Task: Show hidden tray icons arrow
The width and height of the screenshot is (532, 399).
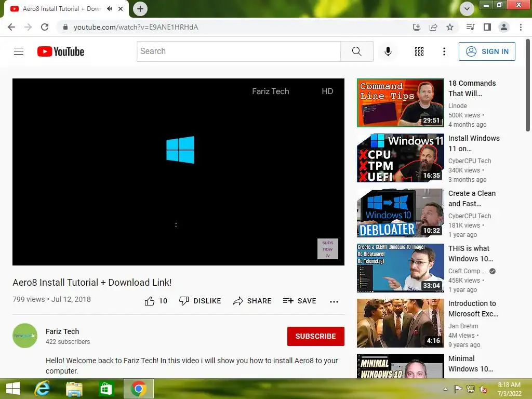Action: coord(445,389)
